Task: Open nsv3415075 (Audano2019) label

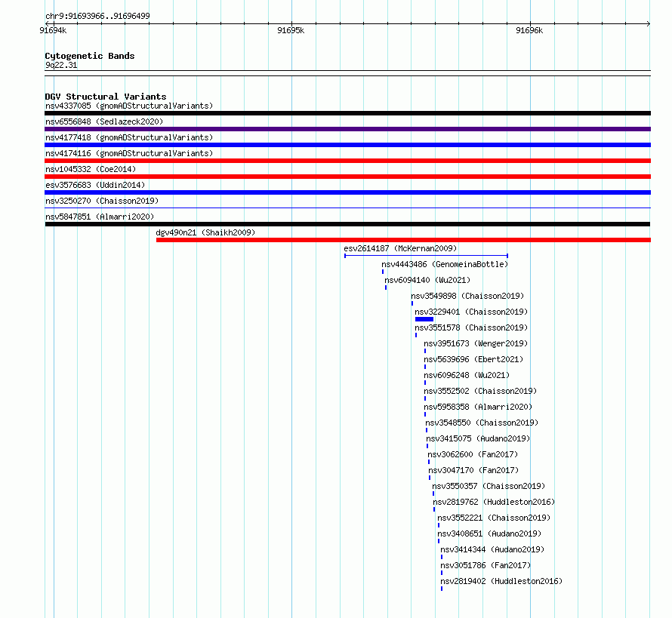Action: [x=478, y=438]
